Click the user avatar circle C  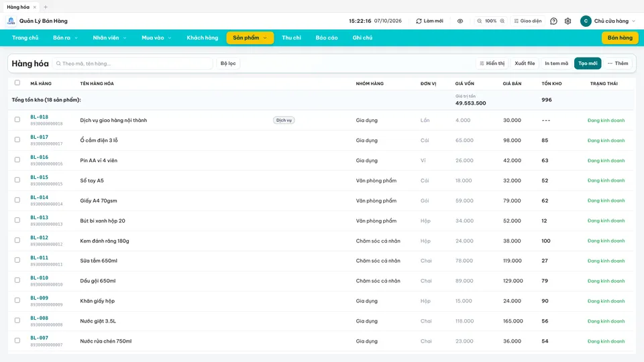(586, 21)
